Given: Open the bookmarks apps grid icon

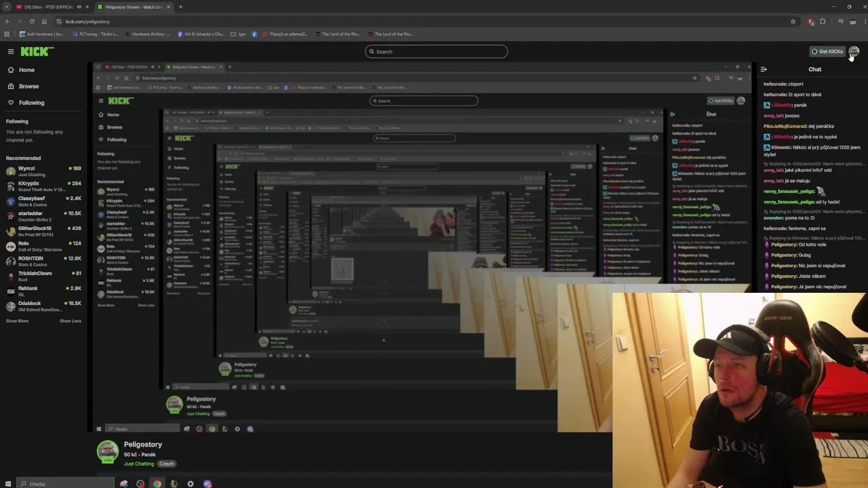Looking at the screenshot, I should (x=7, y=34).
